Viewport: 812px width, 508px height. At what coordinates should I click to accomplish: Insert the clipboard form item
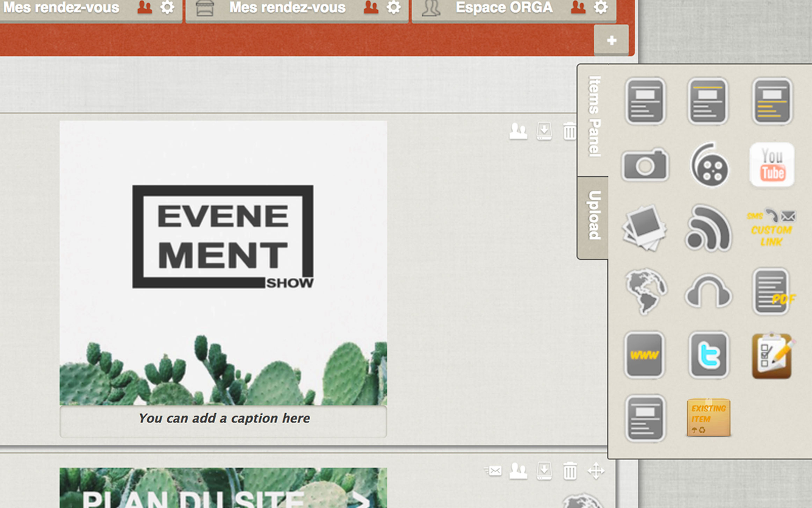(773, 356)
